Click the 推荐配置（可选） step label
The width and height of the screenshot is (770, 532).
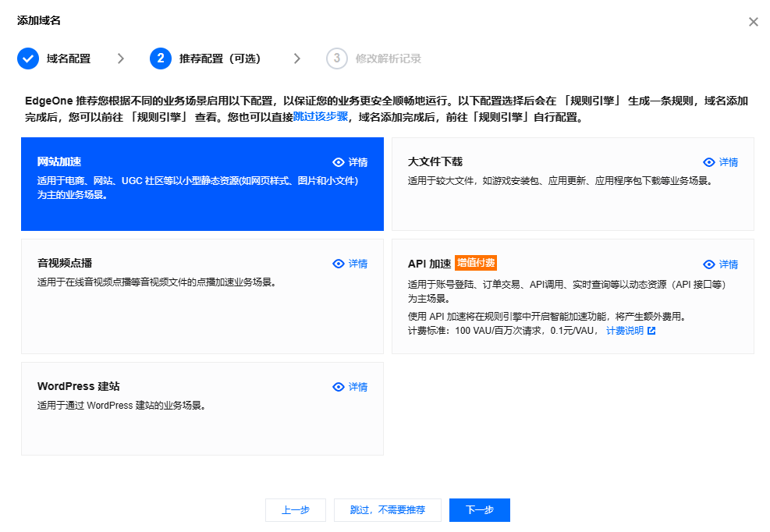[219, 59]
